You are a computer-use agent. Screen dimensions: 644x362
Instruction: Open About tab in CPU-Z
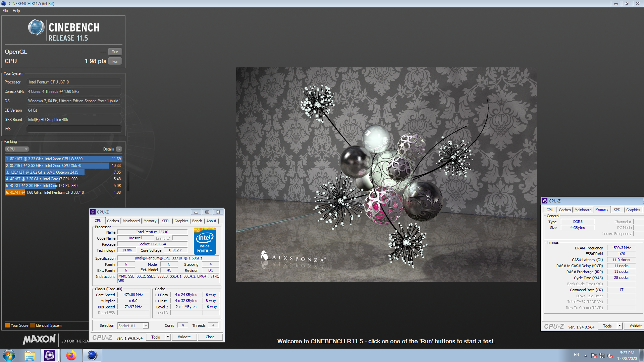click(211, 221)
